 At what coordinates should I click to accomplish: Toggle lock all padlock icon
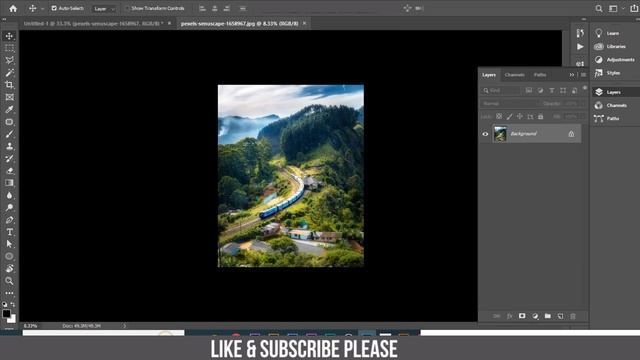(x=540, y=117)
